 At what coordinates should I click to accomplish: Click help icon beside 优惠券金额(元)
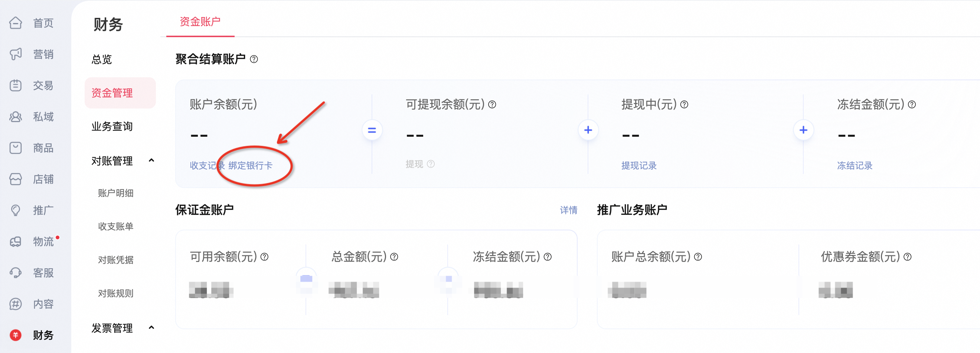click(907, 257)
